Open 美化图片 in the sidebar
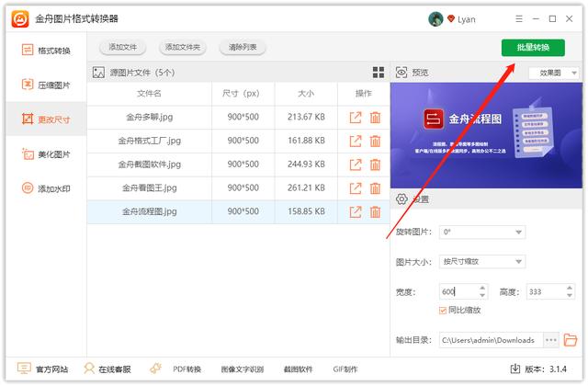This screenshot has width=588, height=386. pos(46,154)
